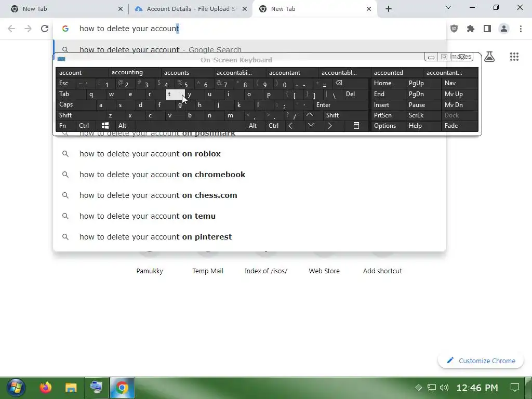Select 'accountant' word prediction
Image resolution: width=532 pixels, height=399 pixels.
click(292, 72)
